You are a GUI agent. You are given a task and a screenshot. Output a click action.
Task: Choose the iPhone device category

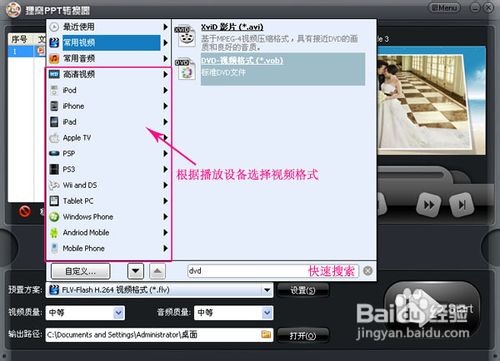coord(109,106)
